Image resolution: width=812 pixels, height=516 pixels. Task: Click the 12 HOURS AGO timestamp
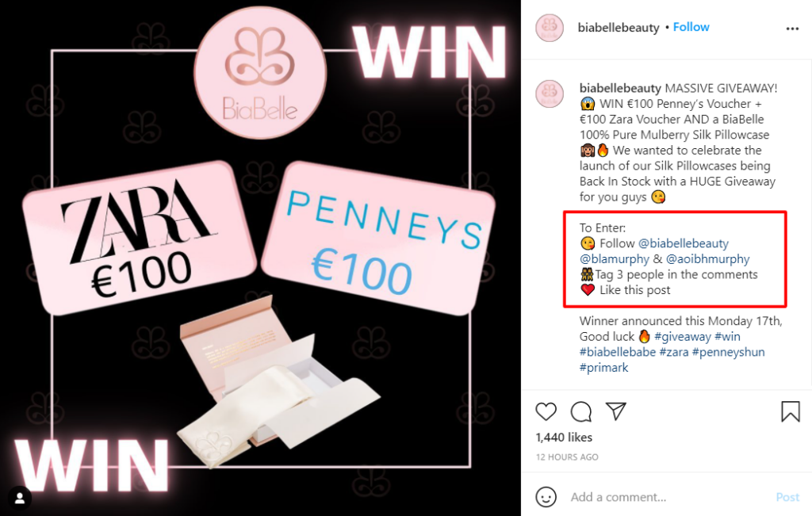point(567,457)
